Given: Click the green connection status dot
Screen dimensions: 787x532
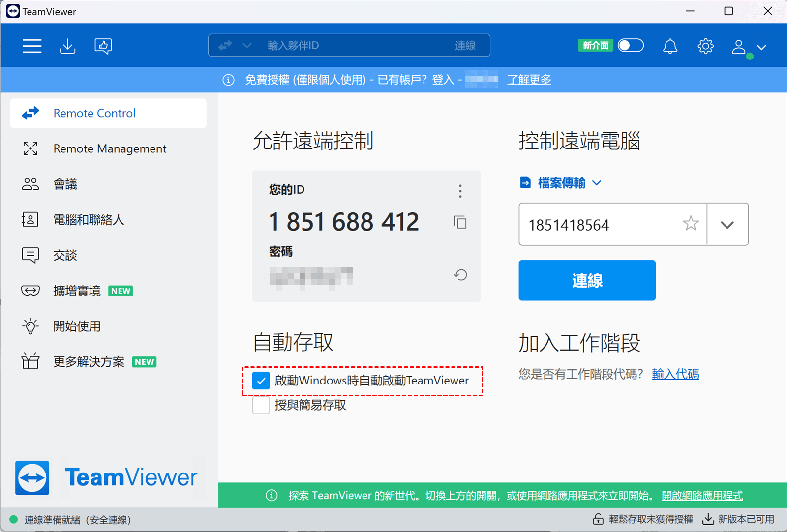Looking at the screenshot, I should (14, 520).
